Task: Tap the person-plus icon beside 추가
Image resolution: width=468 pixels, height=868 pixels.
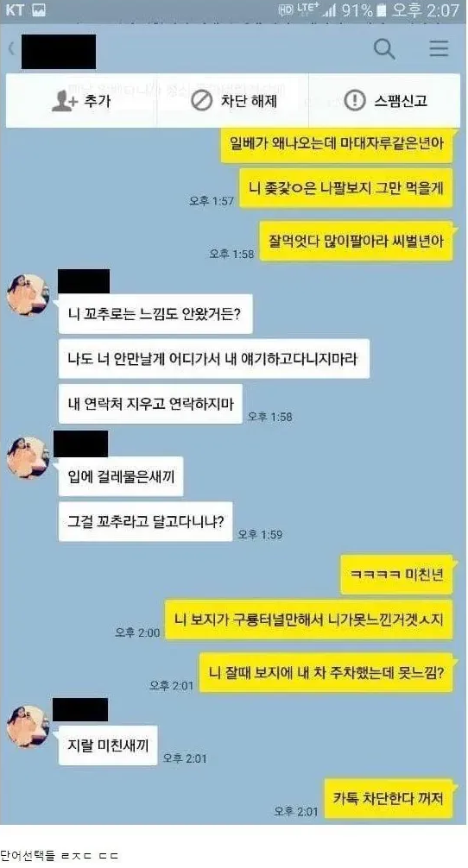Action: [x=64, y=101]
